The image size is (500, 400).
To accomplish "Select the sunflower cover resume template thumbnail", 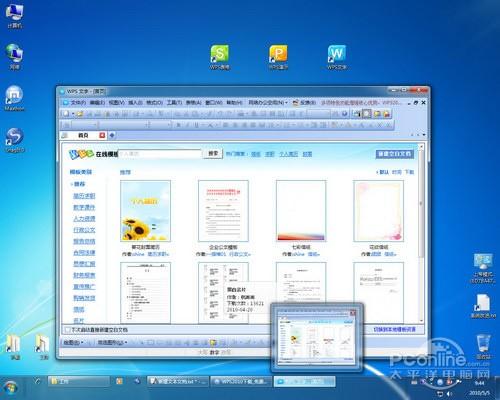I will pyautogui.click(x=145, y=211).
